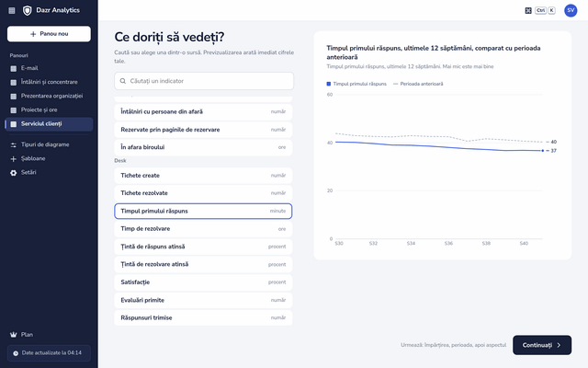This screenshot has width=588, height=368.
Task: Click the Plan crown icon
Action: (x=14, y=335)
